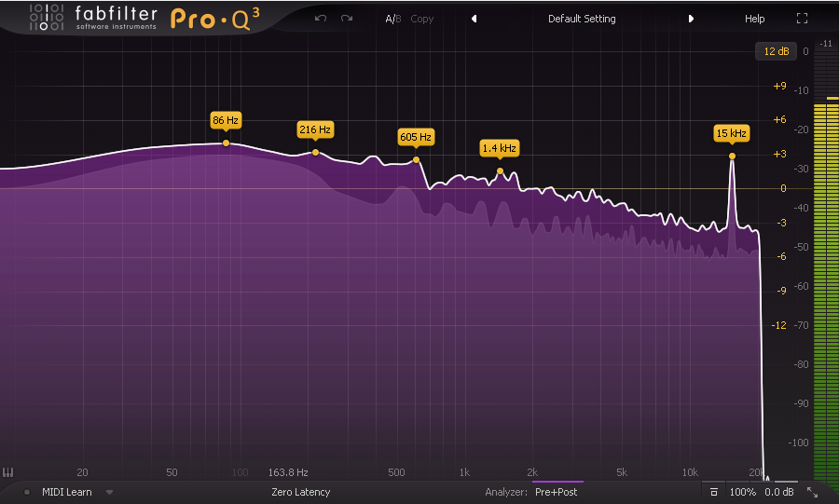The height and width of the screenshot is (504, 839).
Task: Open the Analyzer Pre+Post settings
Action: [556, 492]
